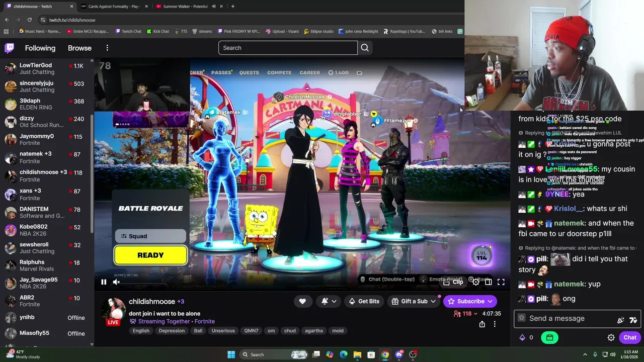644x362 pixels.
Task: Open the browser apps grid icon
Action: pos(6,31)
